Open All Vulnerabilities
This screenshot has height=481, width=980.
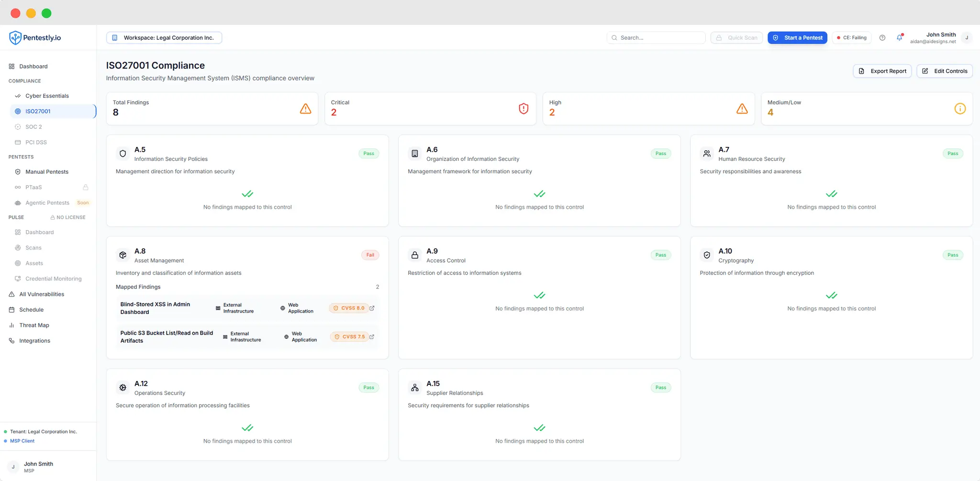(42, 294)
